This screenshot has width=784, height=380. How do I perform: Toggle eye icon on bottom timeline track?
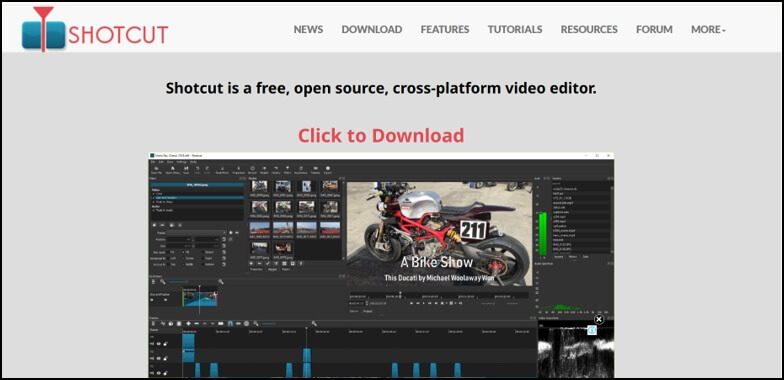(158, 373)
